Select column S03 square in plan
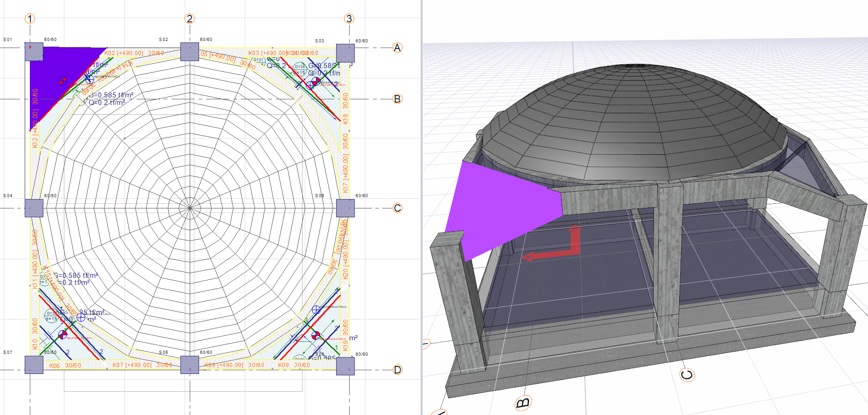Image resolution: width=868 pixels, height=415 pixels. tap(345, 53)
